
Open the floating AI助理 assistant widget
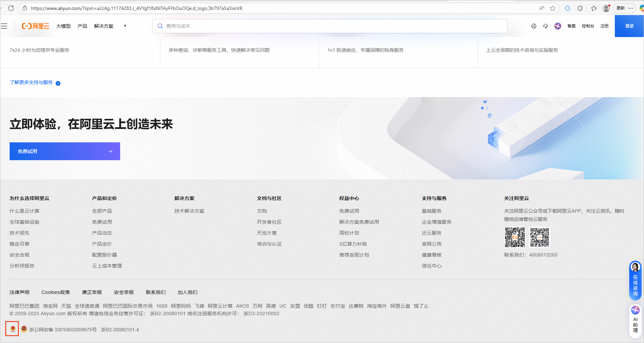coord(635,321)
